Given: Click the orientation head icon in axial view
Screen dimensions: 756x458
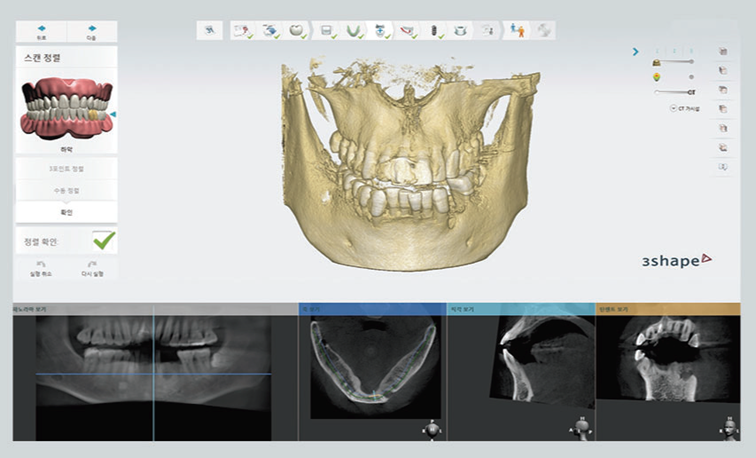Looking at the screenshot, I should pos(432,429).
